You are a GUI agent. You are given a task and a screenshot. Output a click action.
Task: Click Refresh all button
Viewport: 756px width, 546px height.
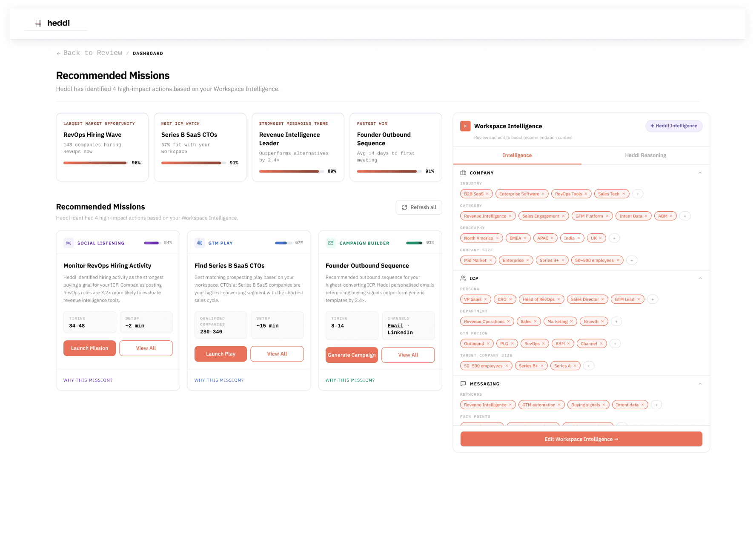click(419, 207)
